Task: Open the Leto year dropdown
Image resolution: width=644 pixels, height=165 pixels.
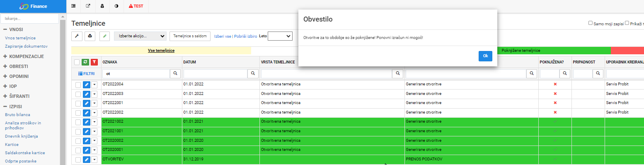Action: [280, 36]
